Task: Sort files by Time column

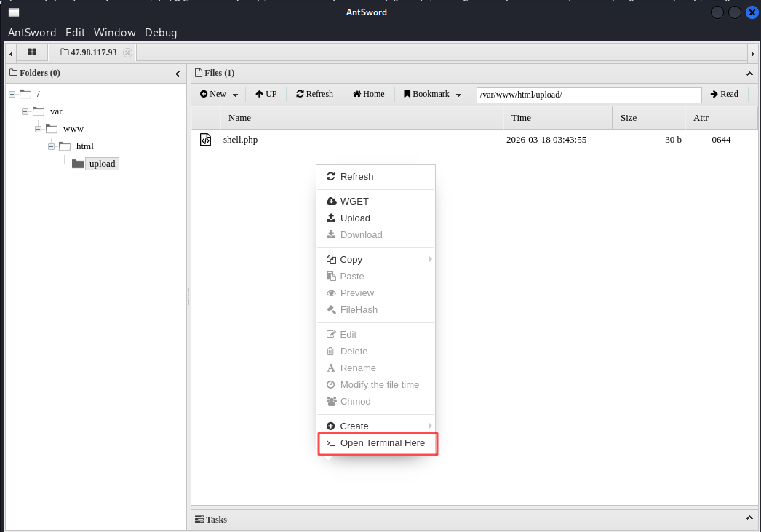Action: (557, 118)
